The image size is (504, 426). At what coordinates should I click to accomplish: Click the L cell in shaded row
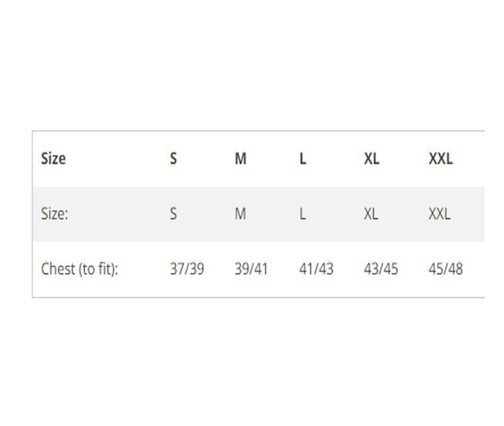(x=303, y=214)
